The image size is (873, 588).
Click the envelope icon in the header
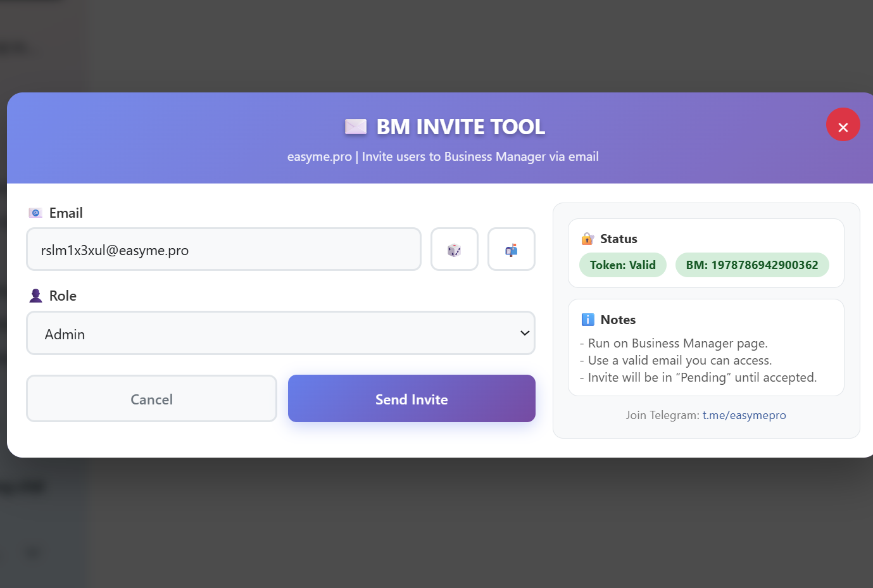click(x=356, y=127)
